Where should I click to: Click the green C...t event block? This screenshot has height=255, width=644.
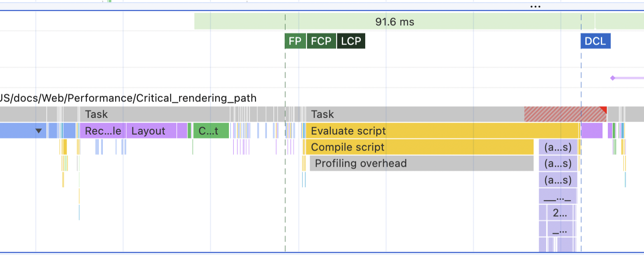[x=211, y=131]
